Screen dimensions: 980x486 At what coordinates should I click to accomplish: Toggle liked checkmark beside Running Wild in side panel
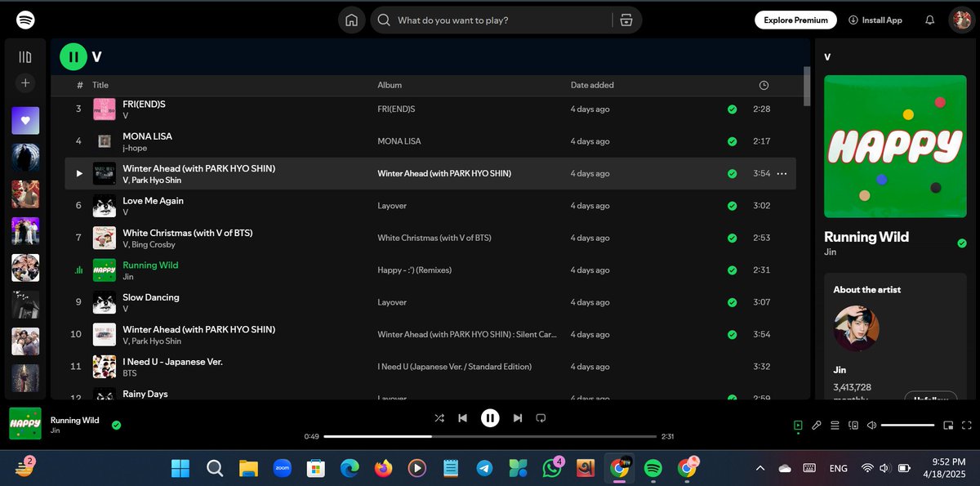961,243
